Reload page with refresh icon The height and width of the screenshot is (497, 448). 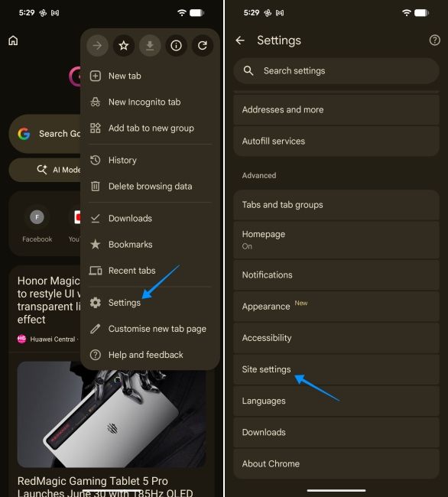pyautogui.click(x=203, y=46)
